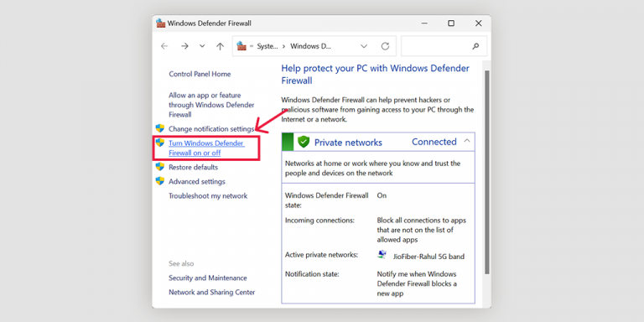
Task: Open Turn Windows Defender Firewall on or off
Action: pyautogui.click(x=206, y=148)
